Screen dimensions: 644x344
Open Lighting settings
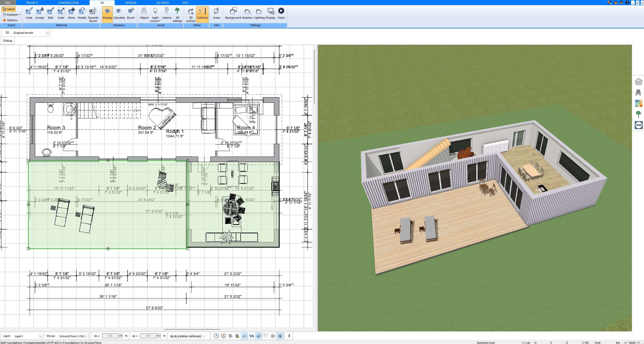[259, 14]
